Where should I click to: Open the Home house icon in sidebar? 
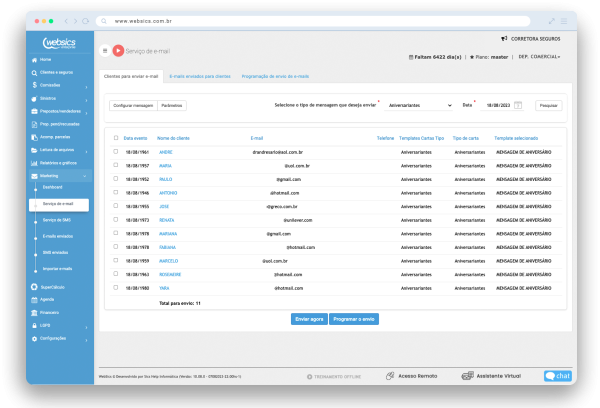[34, 60]
